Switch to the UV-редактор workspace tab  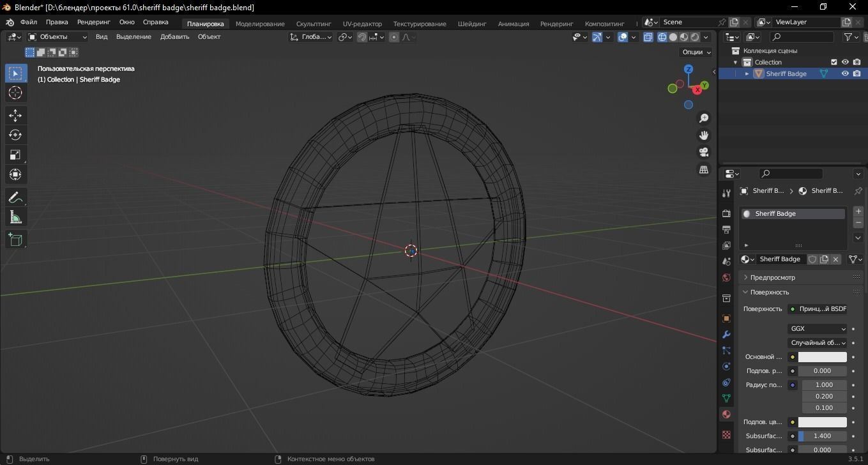click(362, 24)
